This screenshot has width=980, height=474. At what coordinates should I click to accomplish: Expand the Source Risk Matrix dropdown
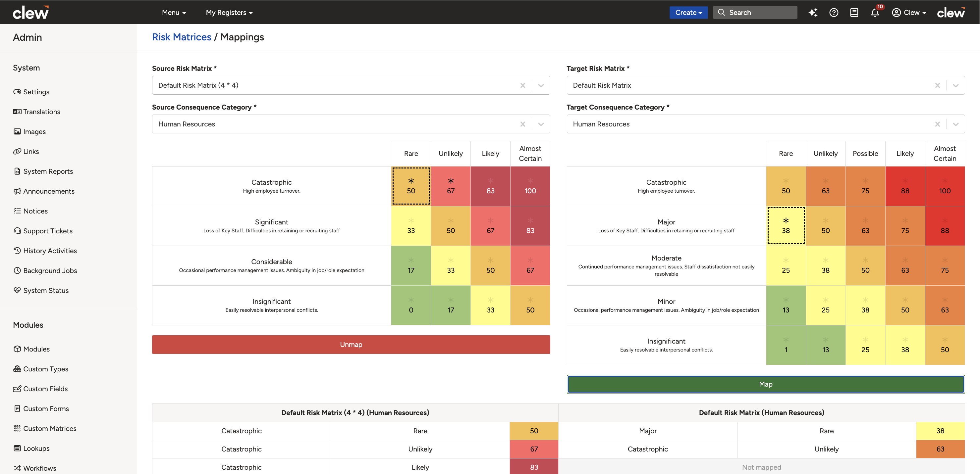(x=541, y=85)
